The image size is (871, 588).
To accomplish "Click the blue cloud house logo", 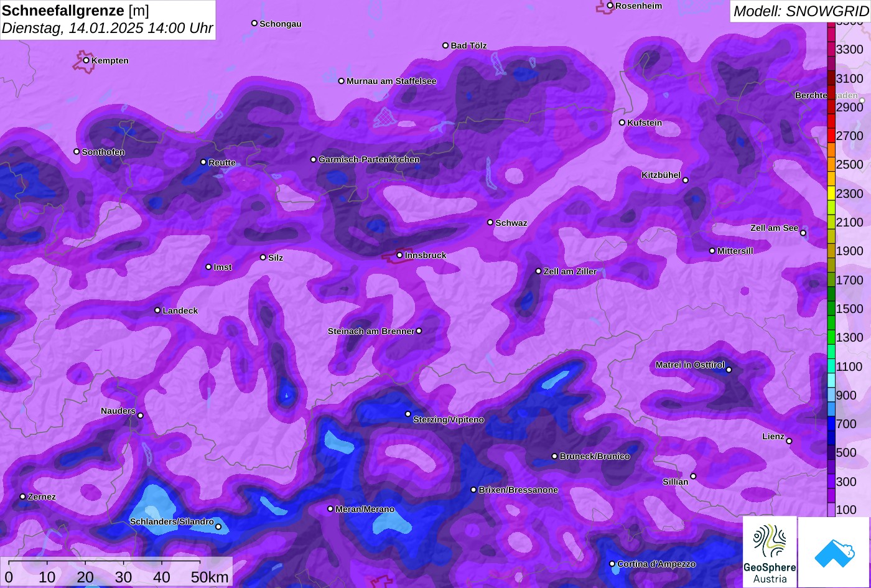I will tap(834, 552).
